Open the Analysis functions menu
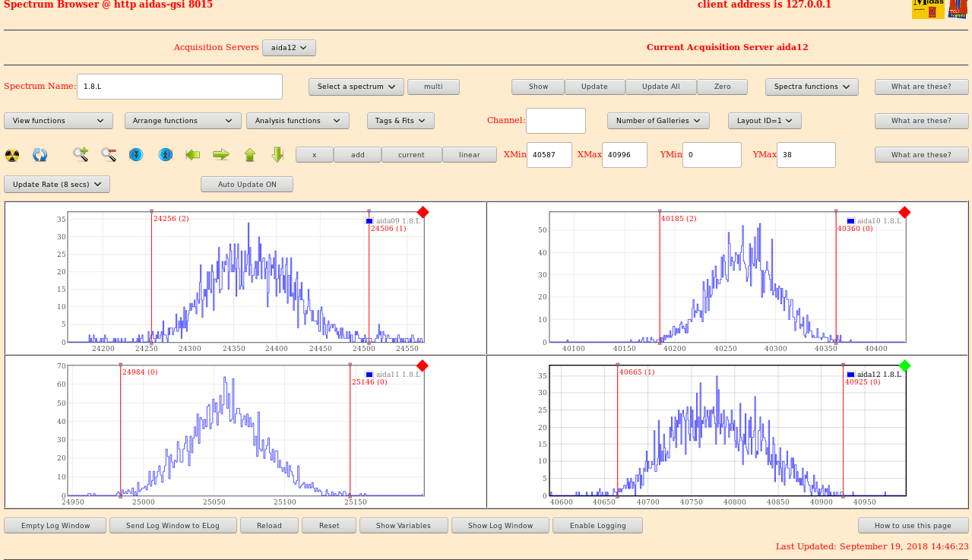The height and width of the screenshot is (560, 972). (x=297, y=121)
